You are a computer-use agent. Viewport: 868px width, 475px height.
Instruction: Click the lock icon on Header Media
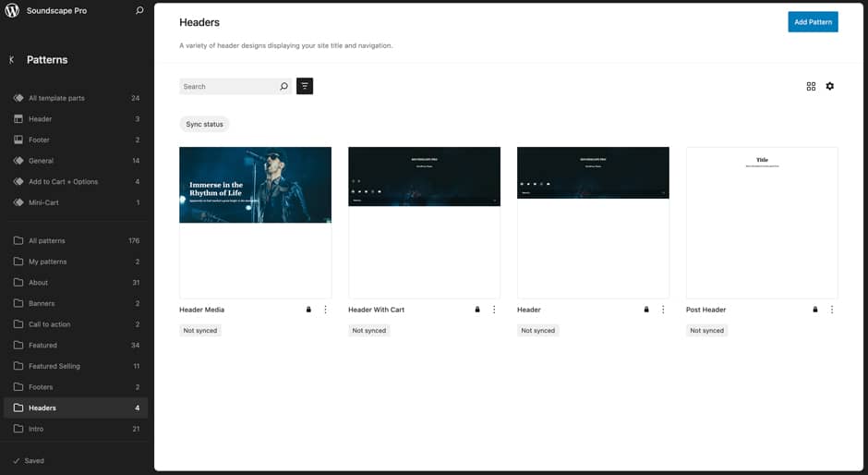pos(308,310)
